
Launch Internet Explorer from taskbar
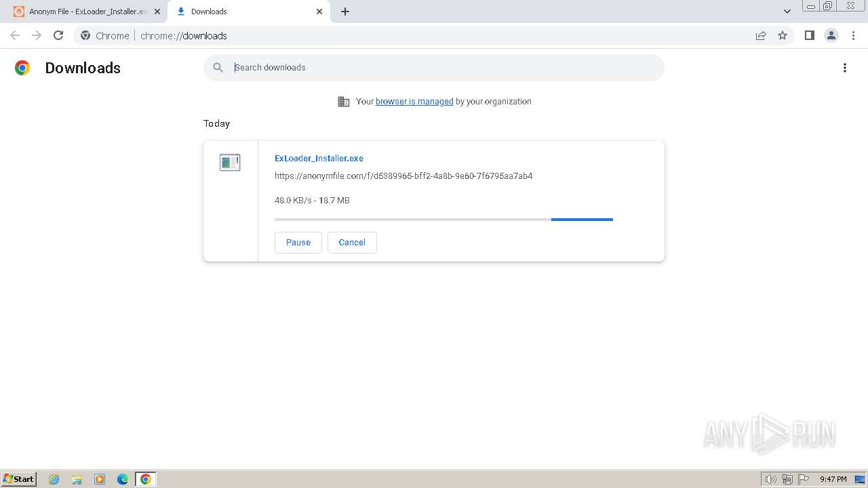(54, 479)
